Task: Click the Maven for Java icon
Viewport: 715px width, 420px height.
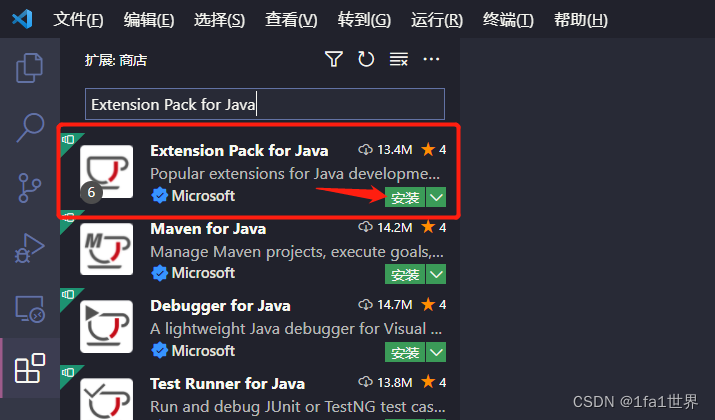Action: (107, 249)
